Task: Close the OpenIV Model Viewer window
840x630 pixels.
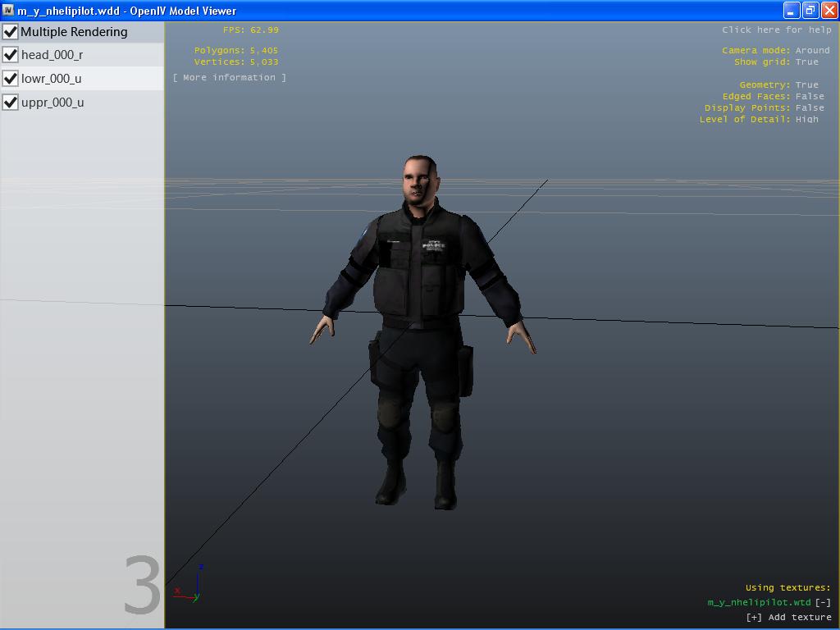Action: click(x=829, y=11)
